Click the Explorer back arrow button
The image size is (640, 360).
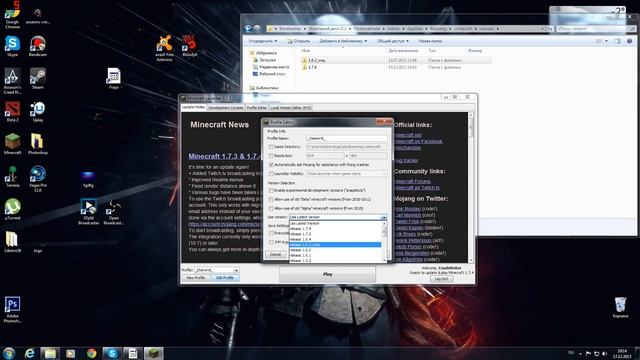click(248, 28)
